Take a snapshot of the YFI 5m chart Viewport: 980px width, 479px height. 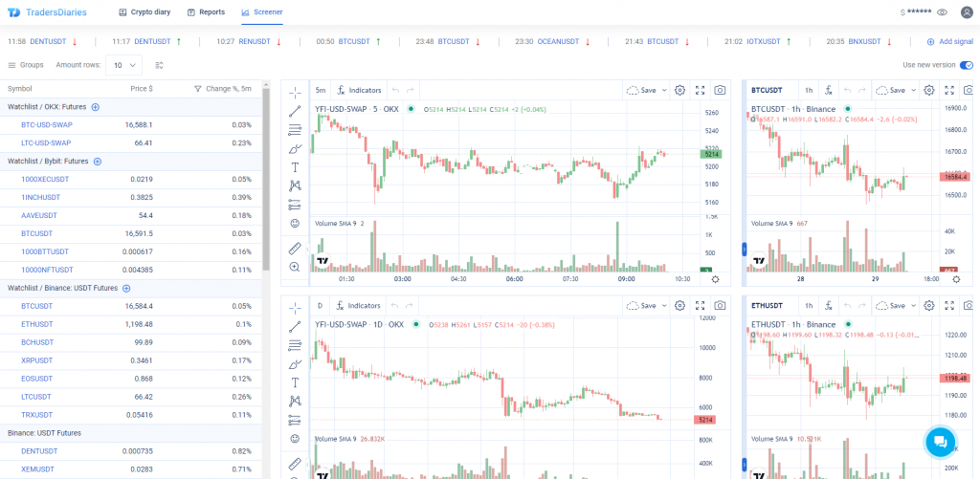coord(720,90)
